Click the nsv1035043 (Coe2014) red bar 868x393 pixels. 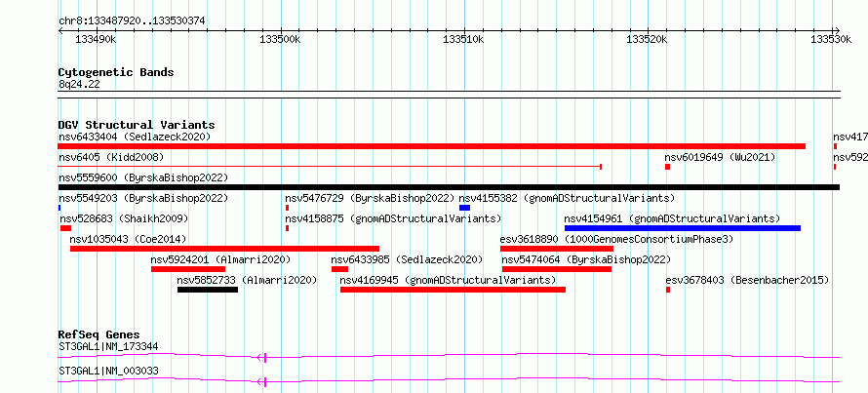click(x=224, y=249)
